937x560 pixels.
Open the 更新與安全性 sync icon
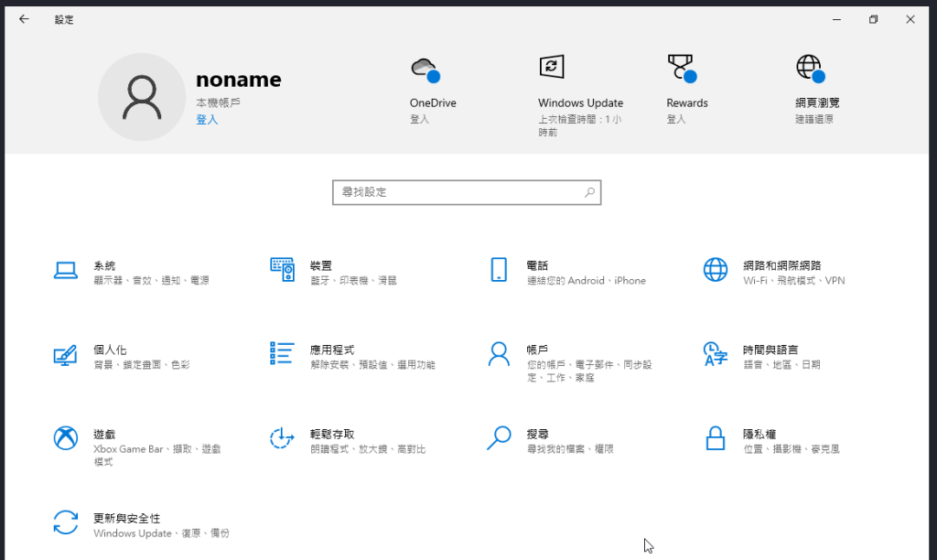[66, 523]
